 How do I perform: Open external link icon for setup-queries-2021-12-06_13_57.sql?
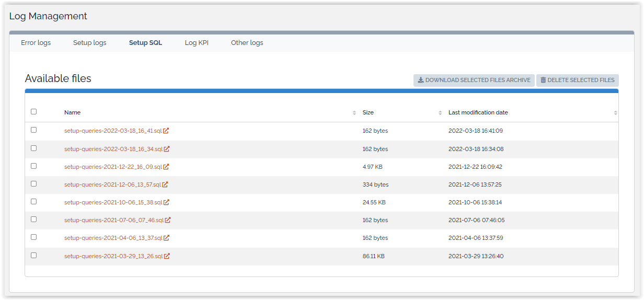165,184
